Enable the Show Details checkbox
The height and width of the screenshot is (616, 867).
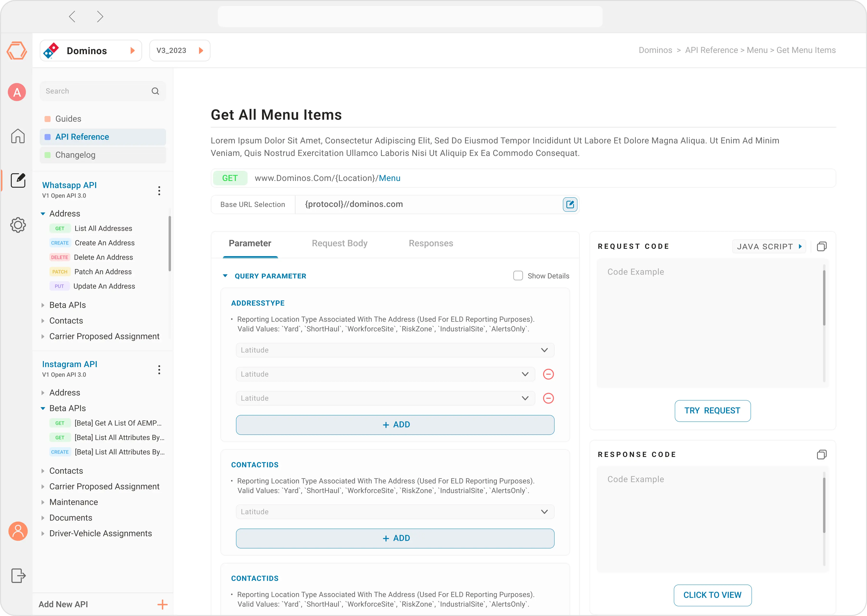518,276
